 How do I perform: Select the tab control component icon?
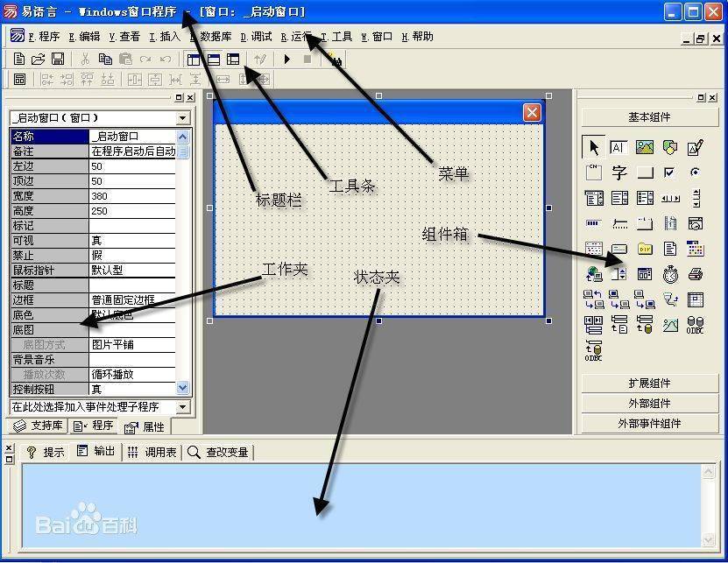[x=645, y=224]
